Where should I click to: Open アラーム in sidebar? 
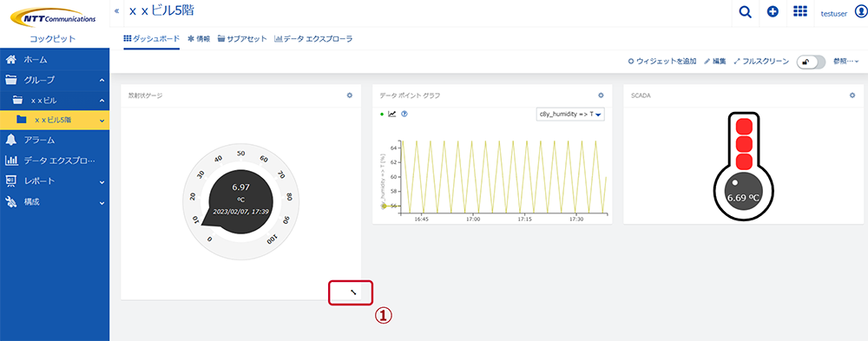pos(55,140)
